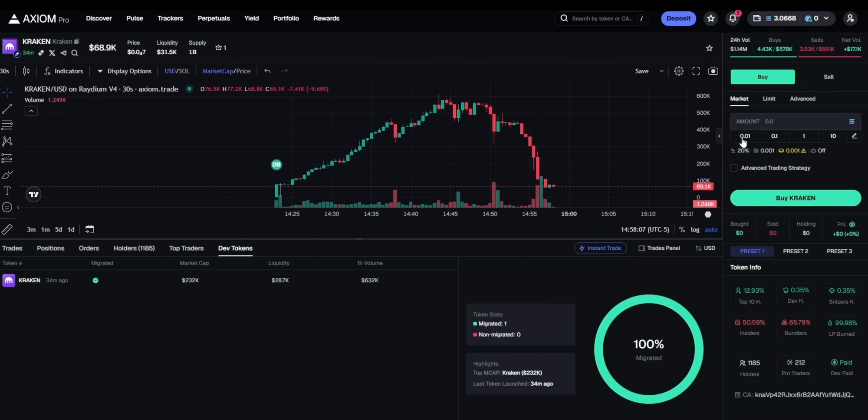Toggle the chart favorite star
The width and height of the screenshot is (868, 420).
click(709, 48)
